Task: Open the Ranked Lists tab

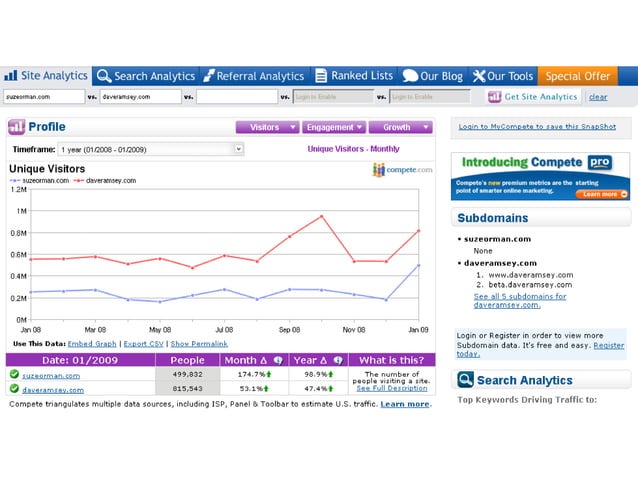Action: [354, 76]
